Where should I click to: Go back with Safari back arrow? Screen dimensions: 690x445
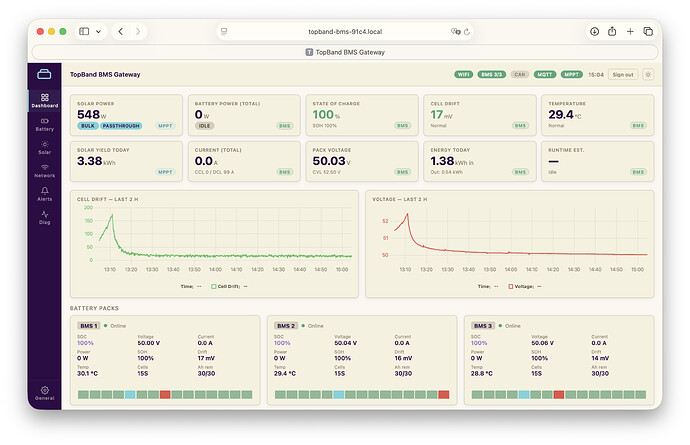[x=121, y=31]
